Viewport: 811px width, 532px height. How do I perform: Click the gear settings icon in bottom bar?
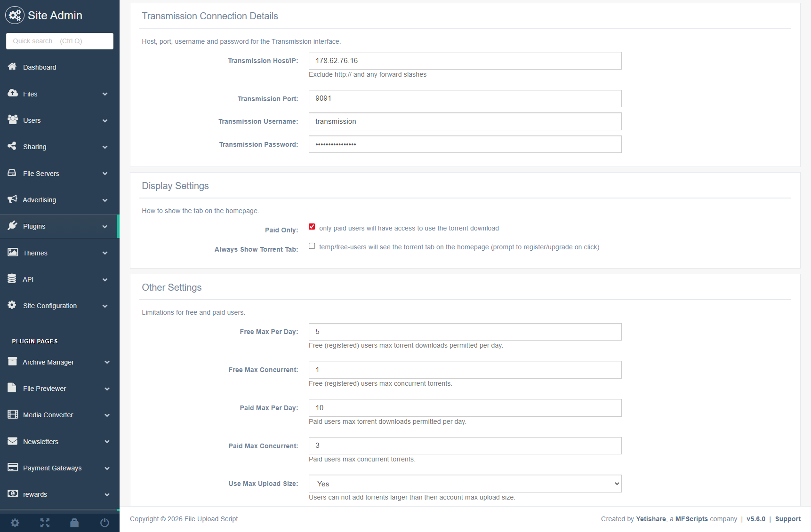15,523
